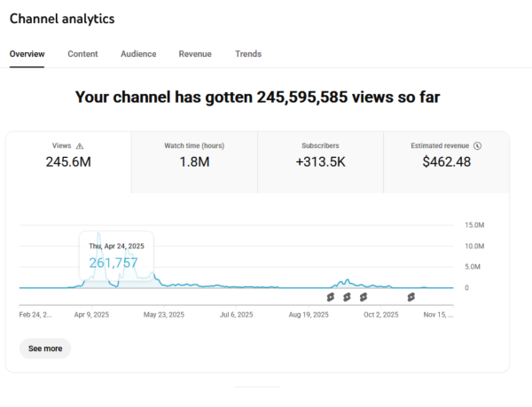Click the third Shorts marker near Oct 2
Viewport: 532px width, 407px height.
click(x=364, y=297)
